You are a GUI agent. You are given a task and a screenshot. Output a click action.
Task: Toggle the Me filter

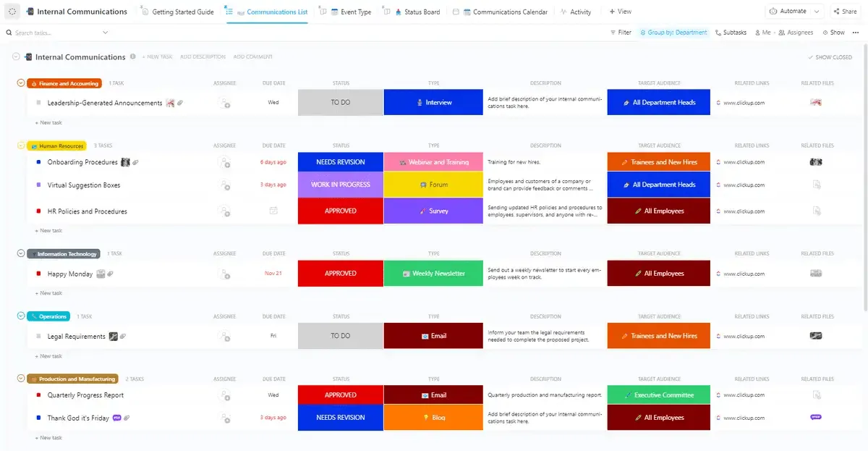762,33
